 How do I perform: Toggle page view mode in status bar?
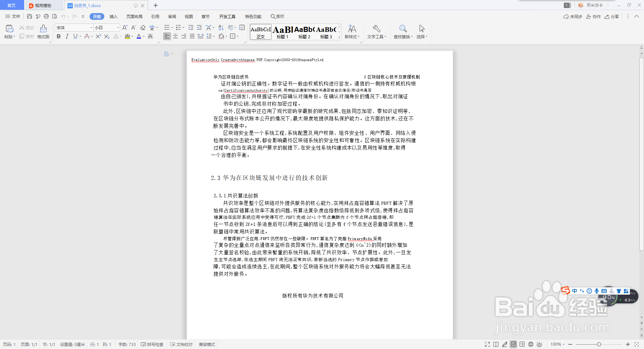(x=513, y=344)
